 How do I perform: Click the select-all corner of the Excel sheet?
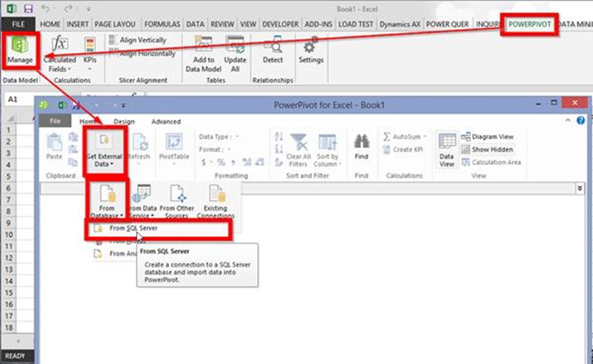click(x=10, y=118)
